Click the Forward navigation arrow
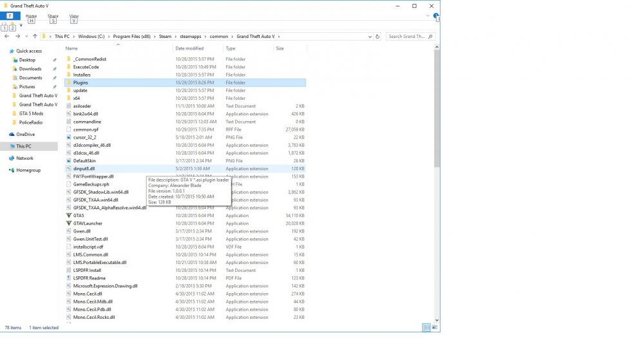The height and width of the screenshot is (362, 644). [x=17, y=36]
